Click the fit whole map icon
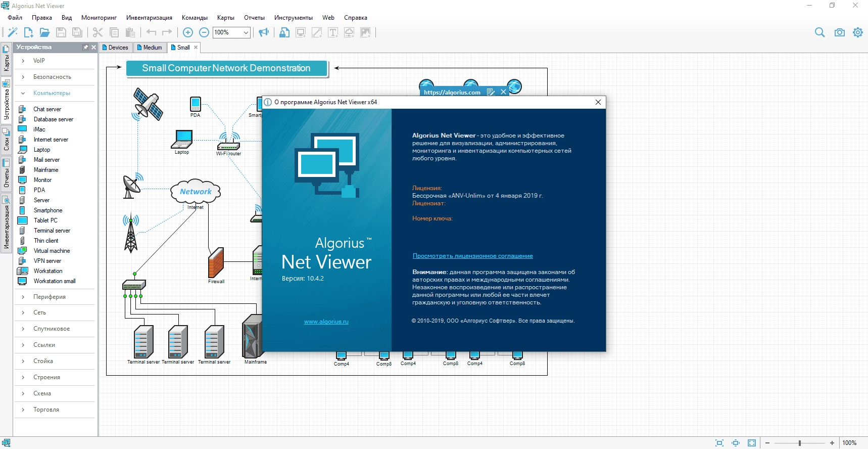The image size is (868, 449). 752,443
